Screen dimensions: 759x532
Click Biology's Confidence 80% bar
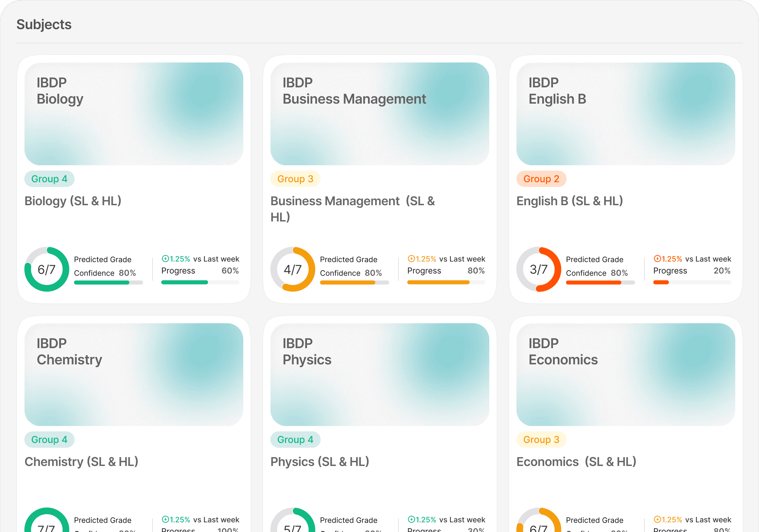tap(108, 282)
